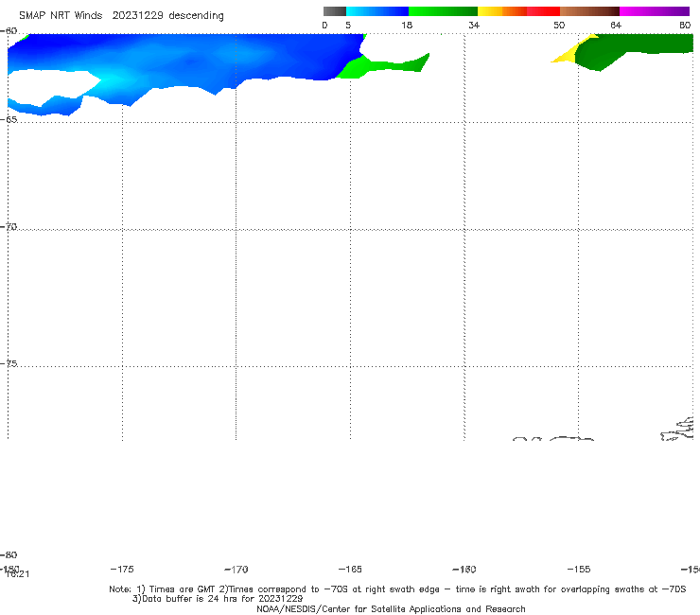Click the 'SMAP NRT Winds' title text

pos(61,16)
